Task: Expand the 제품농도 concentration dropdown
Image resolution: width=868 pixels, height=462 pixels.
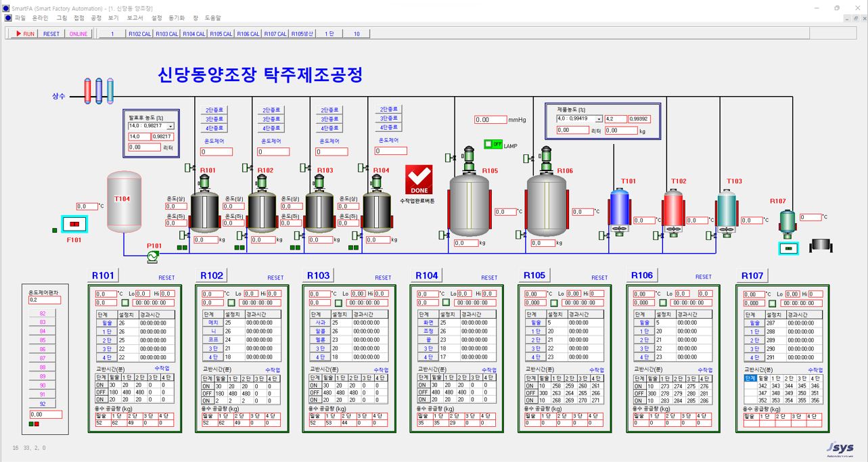Action: [x=598, y=118]
